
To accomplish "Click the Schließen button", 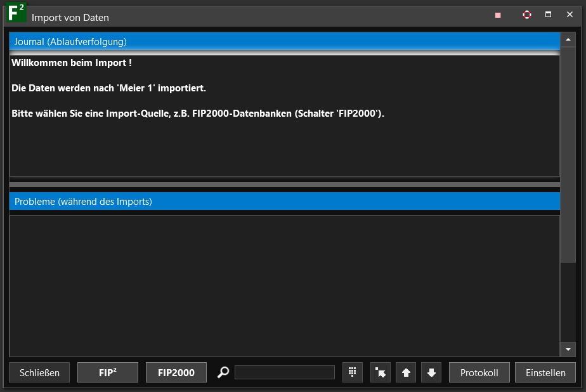I will (x=39, y=372).
